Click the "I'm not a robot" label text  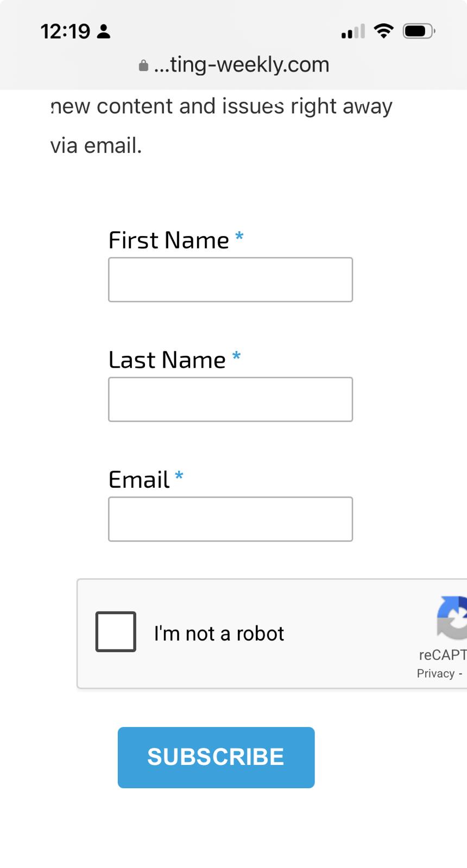[x=219, y=633]
